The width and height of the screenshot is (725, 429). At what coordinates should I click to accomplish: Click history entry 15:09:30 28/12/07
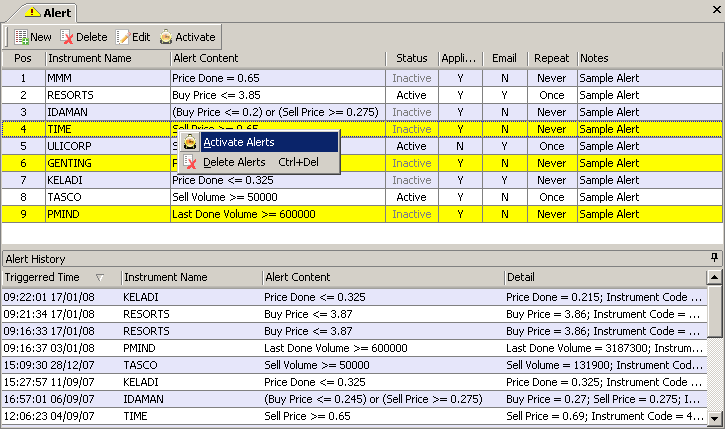pos(355,365)
